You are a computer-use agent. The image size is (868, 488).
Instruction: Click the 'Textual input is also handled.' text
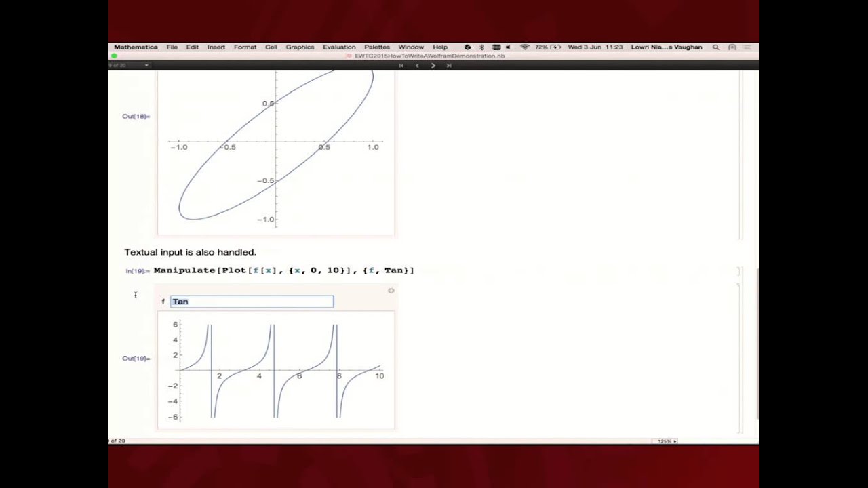[190, 252]
